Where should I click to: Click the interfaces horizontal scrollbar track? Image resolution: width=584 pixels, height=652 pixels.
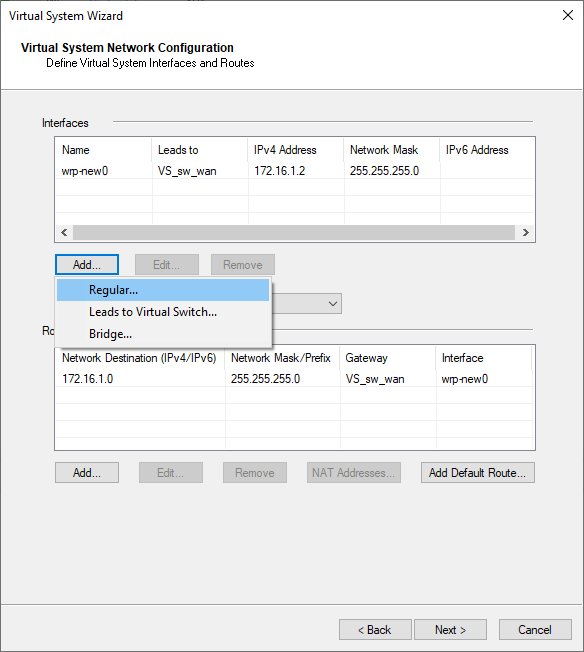[x=294, y=232]
